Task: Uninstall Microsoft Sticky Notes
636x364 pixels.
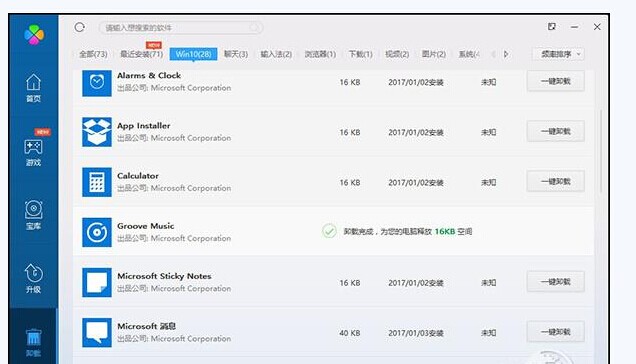Action: click(556, 282)
